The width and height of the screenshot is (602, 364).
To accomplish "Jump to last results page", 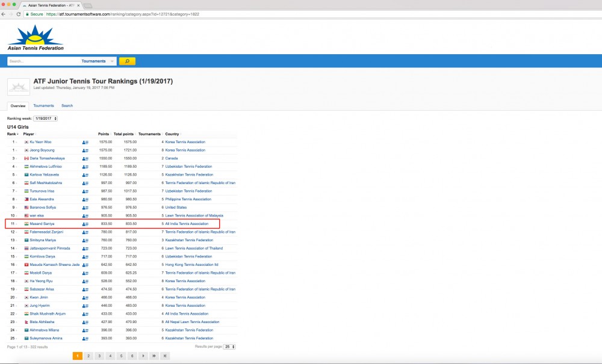I will point(165,356).
